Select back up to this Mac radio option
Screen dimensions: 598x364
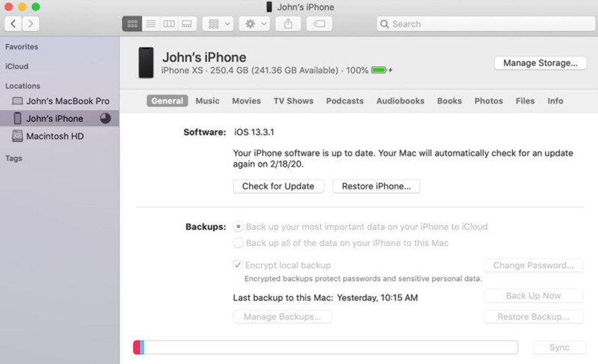238,243
